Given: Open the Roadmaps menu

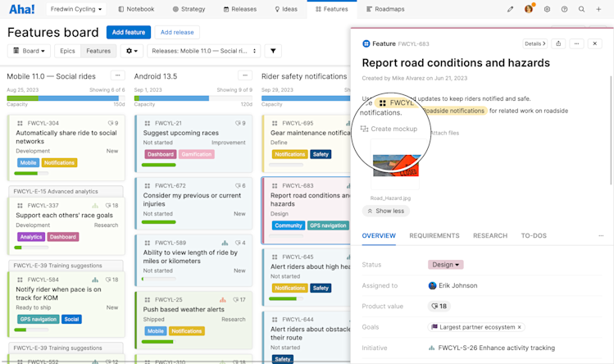Looking at the screenshot, I should [x=385, y=9].
